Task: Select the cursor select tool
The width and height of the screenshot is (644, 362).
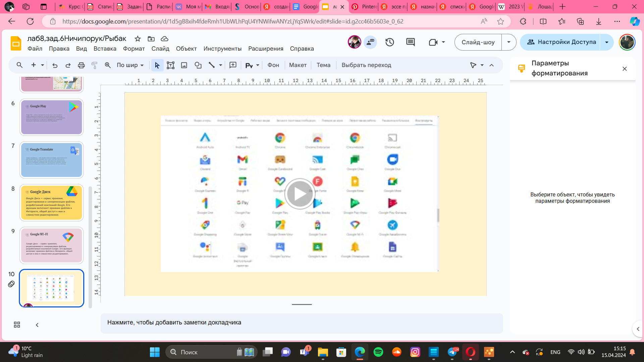Action: (157, 65)
